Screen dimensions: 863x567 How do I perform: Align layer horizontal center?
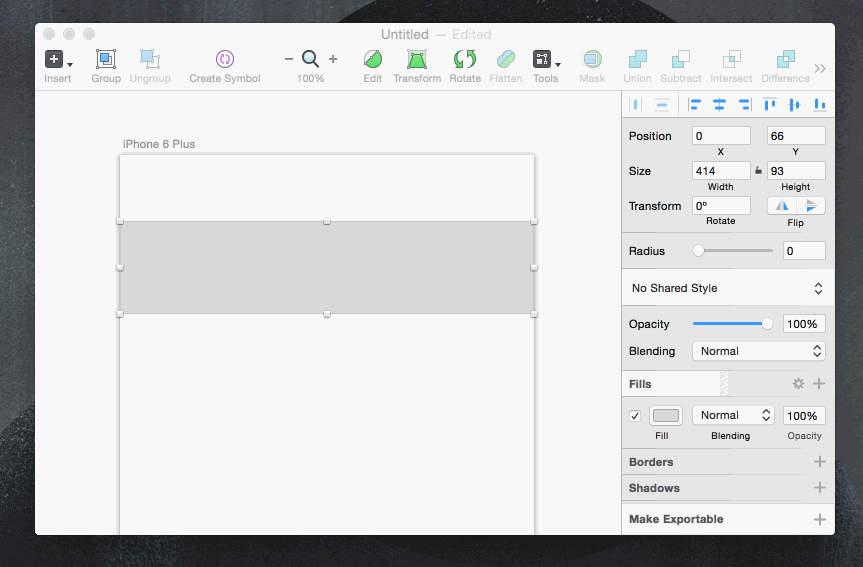point(719,105)
